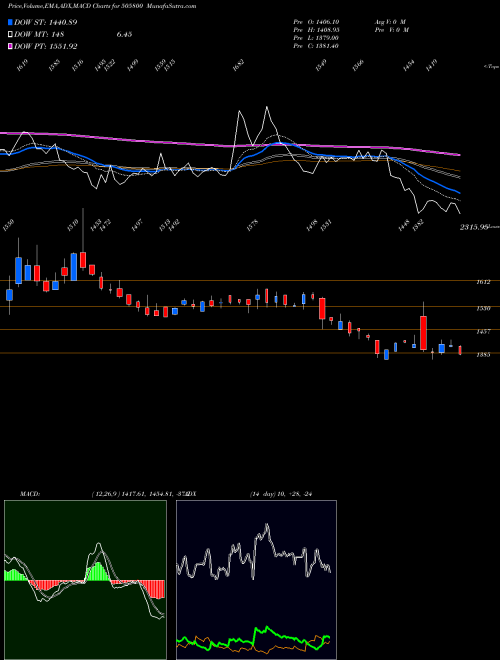Click the Avg V: 0 M value
The image size is (500, 660).
[391, 22]
